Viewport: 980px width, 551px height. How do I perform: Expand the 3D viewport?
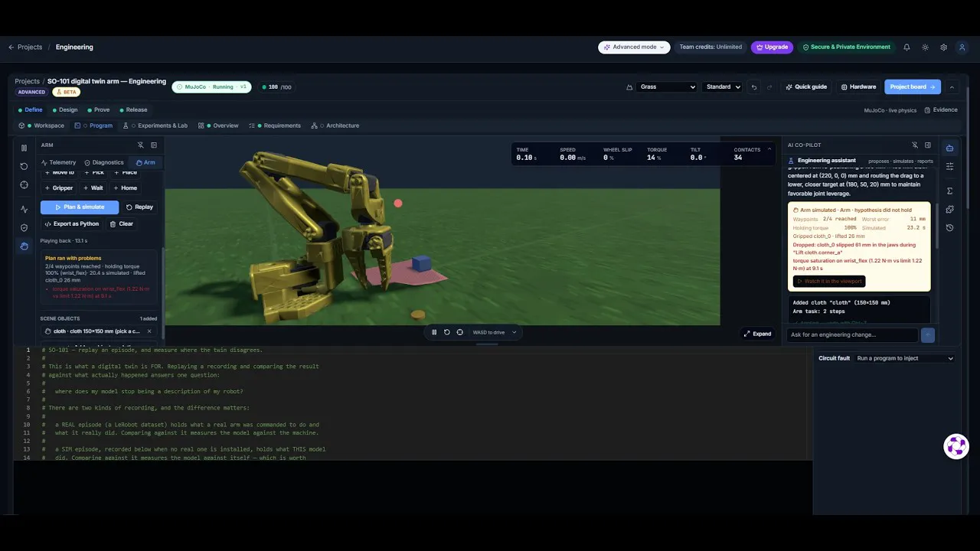pos(757,334)
